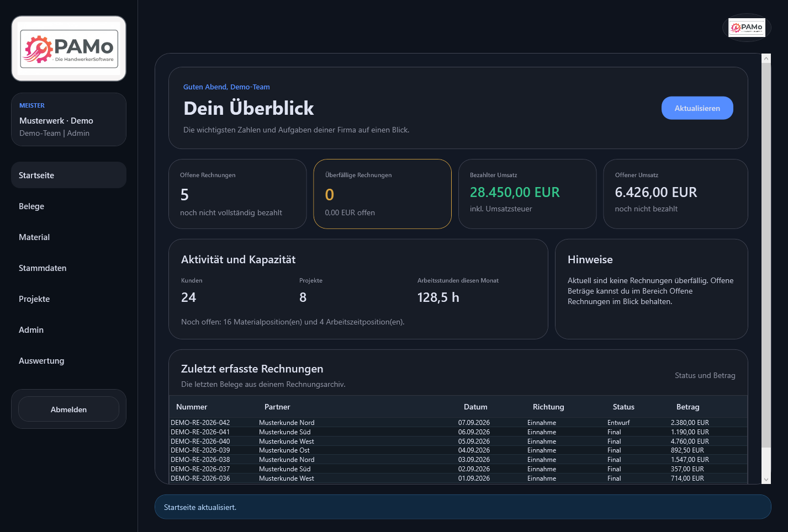Click the 'Status und Betrag' label
This screenshot has height=532, width=788.
pyautogui.click(x=705, y=375)
